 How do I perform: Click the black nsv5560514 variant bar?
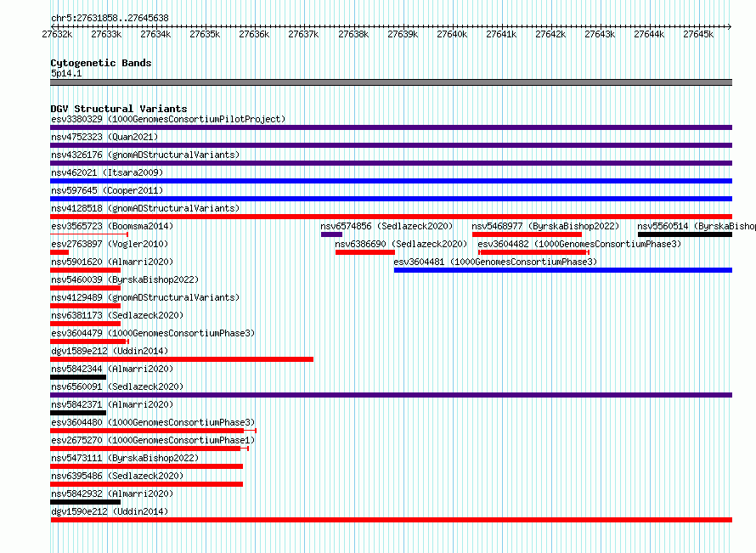pyautogui.click(x=685, y=234)
